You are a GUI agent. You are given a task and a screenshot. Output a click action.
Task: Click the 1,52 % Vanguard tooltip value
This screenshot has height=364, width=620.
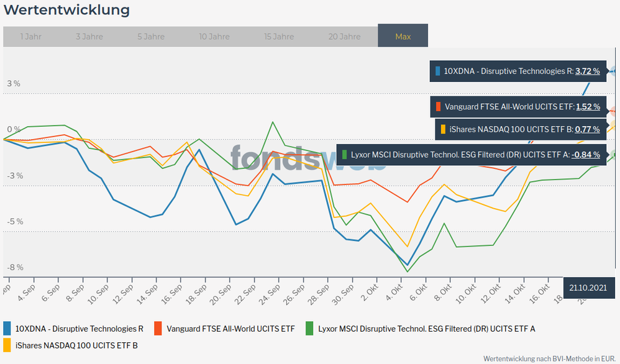pos(588,107)
